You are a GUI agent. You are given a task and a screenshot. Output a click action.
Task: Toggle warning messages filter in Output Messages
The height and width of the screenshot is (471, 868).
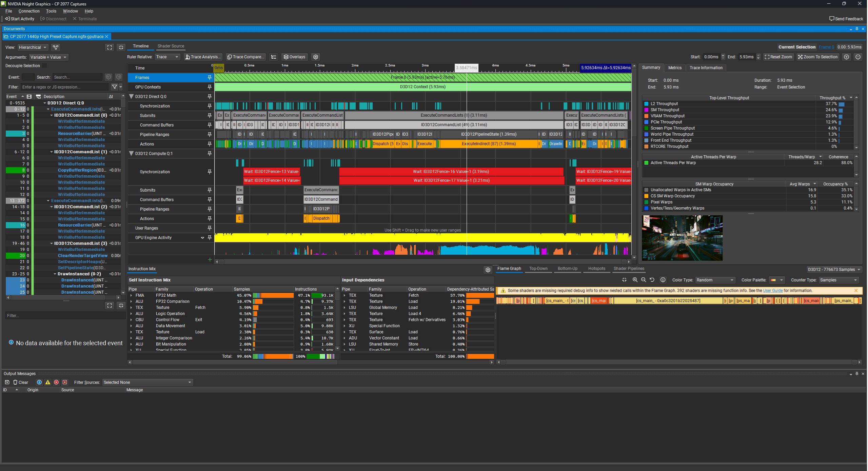[48, 382]
